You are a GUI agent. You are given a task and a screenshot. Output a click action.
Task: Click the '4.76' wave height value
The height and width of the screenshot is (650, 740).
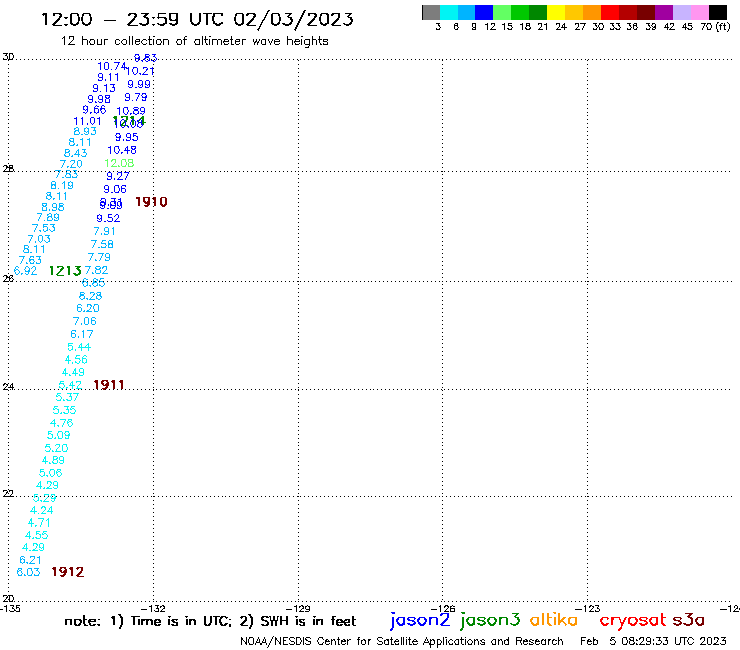(x=61, y=423)
